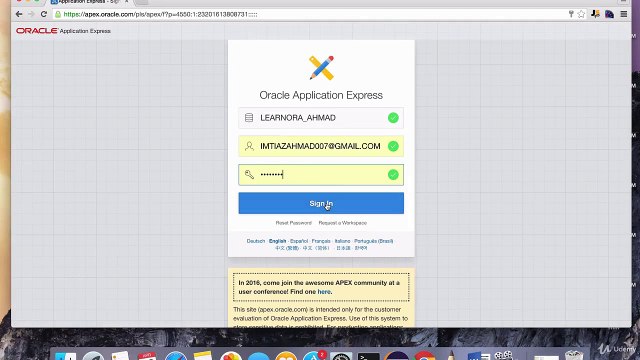Click the browser forward arrow
Screen dimensions: 640x360
coord(31,14)
